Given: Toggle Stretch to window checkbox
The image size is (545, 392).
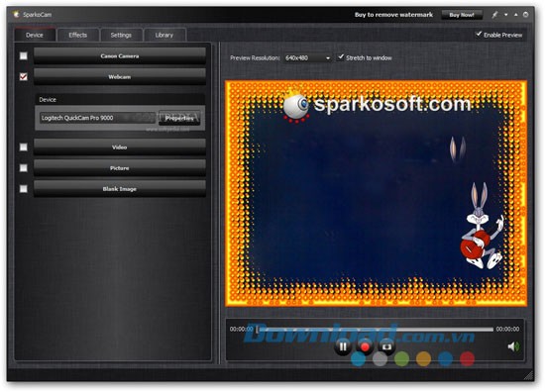Looking at the screenshot, I should [341, 57].
